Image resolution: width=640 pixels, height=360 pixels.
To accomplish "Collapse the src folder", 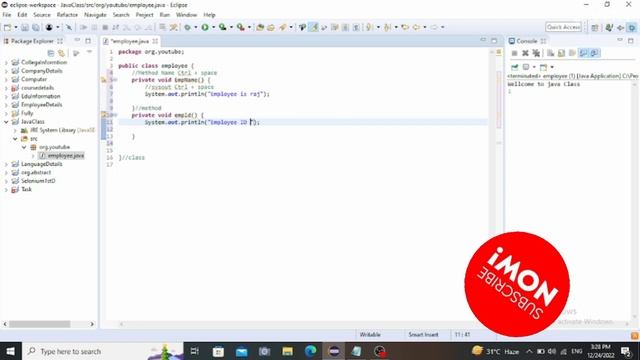I will (x=15, y=139).
